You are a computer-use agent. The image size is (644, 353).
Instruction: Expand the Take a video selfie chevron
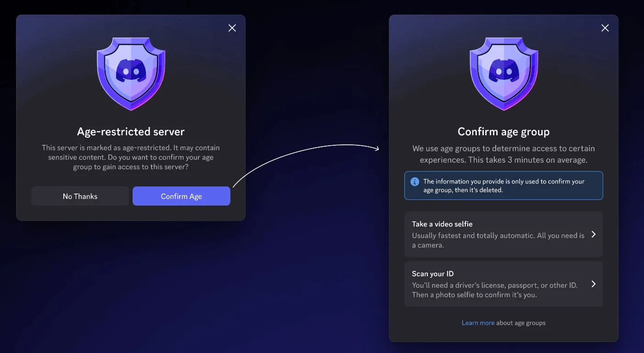(593, 234)
